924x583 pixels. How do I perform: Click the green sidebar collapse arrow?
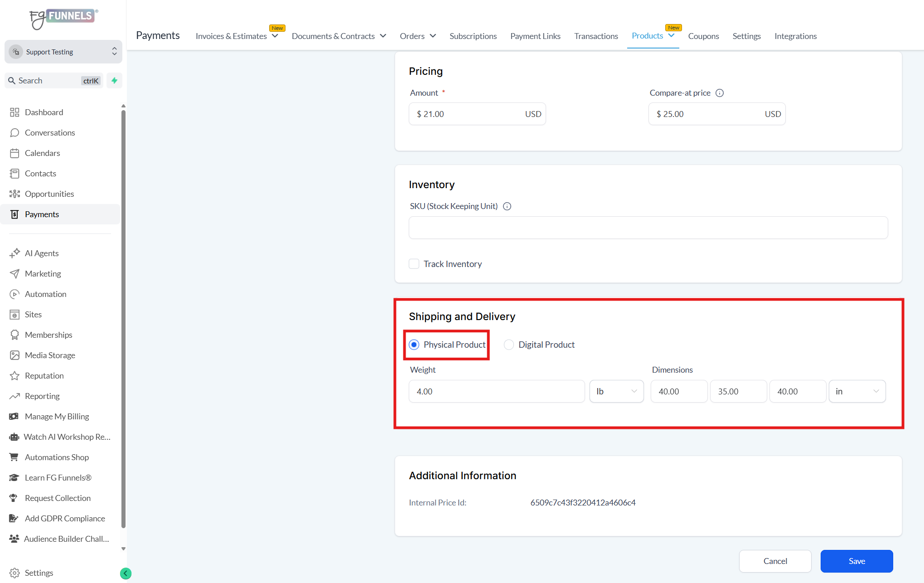tap(126, 573)
